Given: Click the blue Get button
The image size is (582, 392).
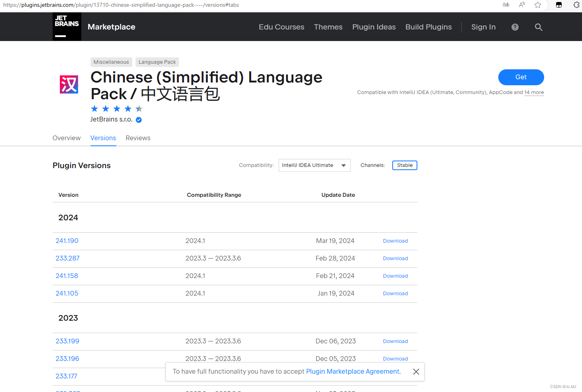Looking at the screenshot, I should [521, 77].
